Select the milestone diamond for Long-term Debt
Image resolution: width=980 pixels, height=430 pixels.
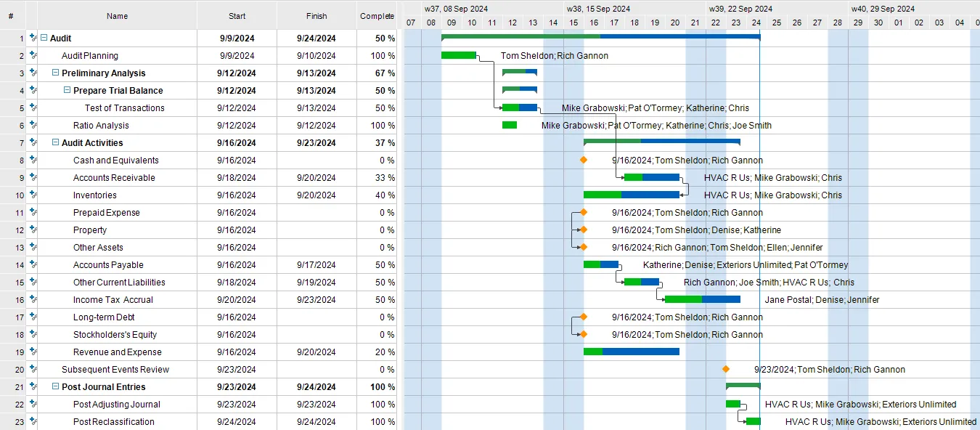tap(584, 317)
